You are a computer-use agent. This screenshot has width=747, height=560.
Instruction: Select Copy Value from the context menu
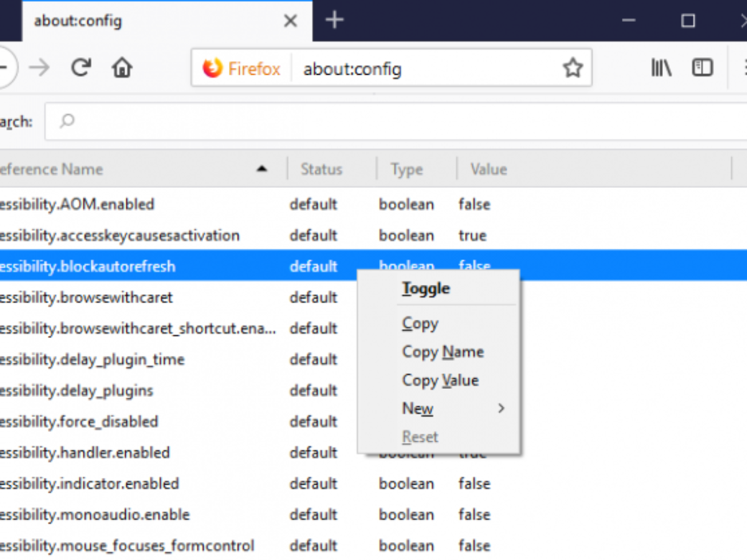pyautogui.click(x=439, y=380)
